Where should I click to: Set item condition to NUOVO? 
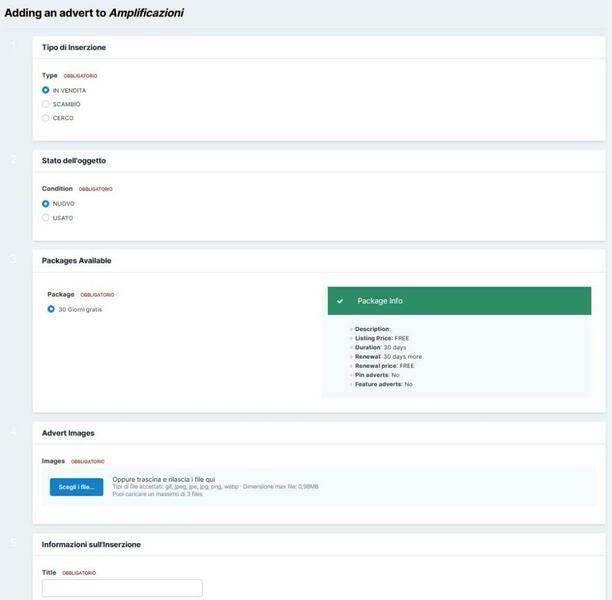(x=46, y=204)
